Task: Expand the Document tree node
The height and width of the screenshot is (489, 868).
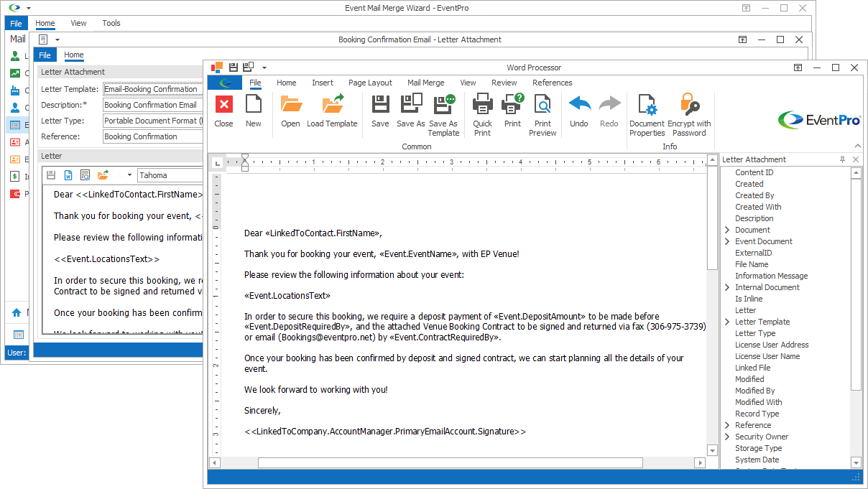Action: 727,230
